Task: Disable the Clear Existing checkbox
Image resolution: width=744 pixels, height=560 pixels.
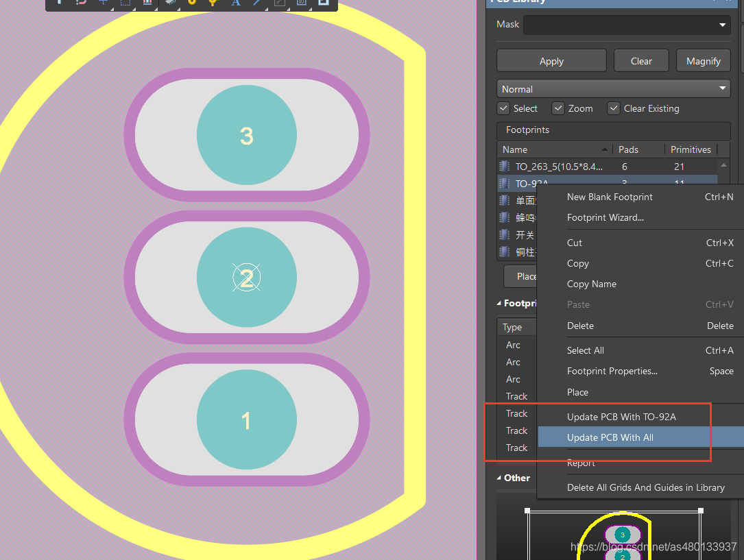Action: (x=614, y=108)
